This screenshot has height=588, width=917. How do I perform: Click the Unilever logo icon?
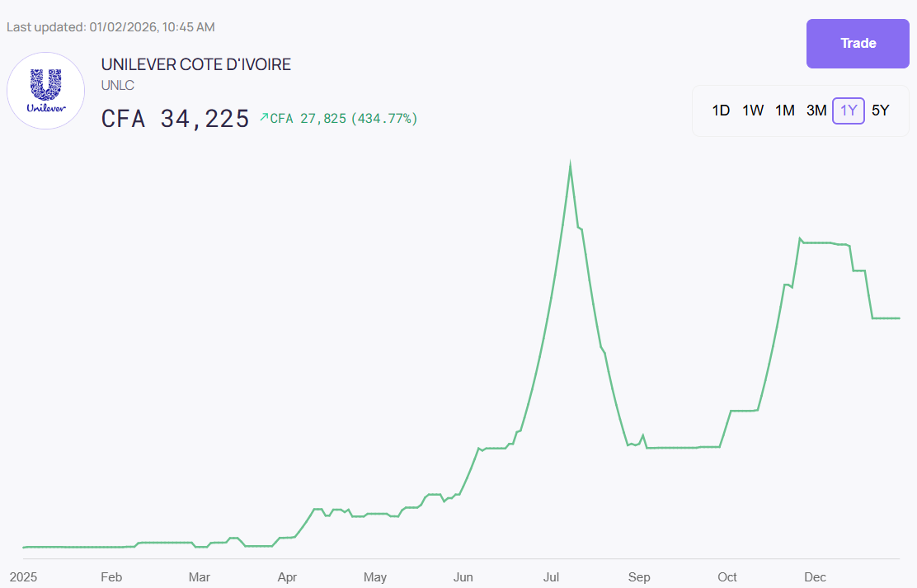click(46, 91)
